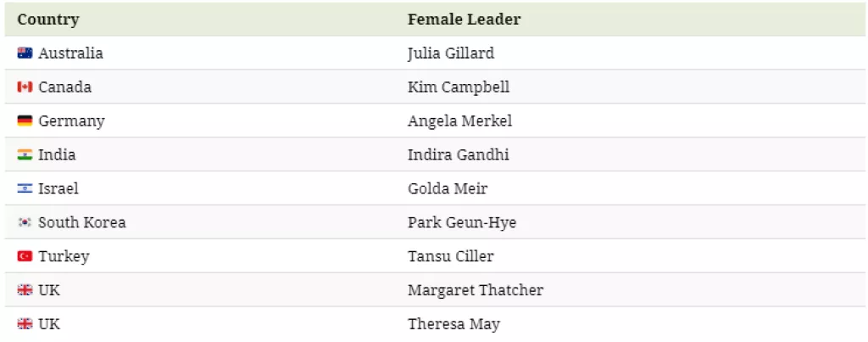Viewport: 868px width, 342px height.
Task: Click the Turkey flag icon
Action: [x=25, y=256]
